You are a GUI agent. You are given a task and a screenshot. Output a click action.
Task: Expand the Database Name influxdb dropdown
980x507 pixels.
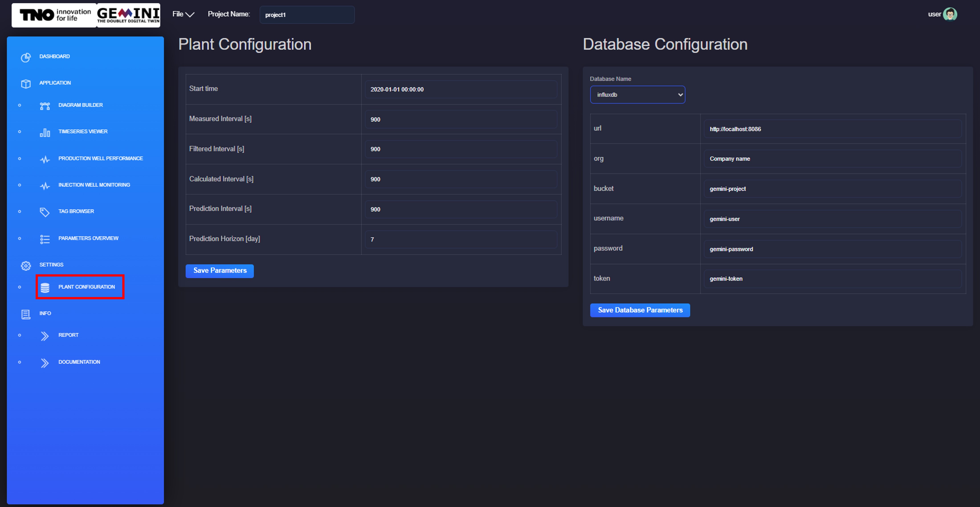pyautogui.click(x=637, y=95)
